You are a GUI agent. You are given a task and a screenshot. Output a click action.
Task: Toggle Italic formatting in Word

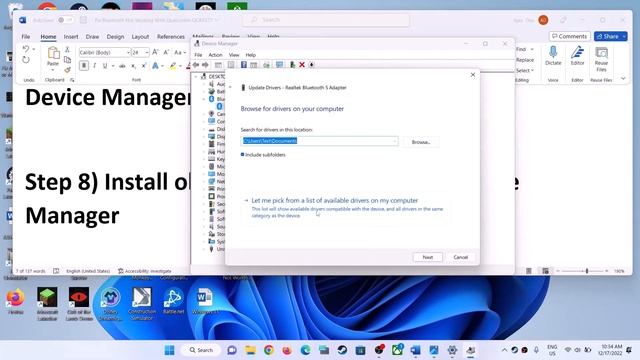click(x=94, y=66)
